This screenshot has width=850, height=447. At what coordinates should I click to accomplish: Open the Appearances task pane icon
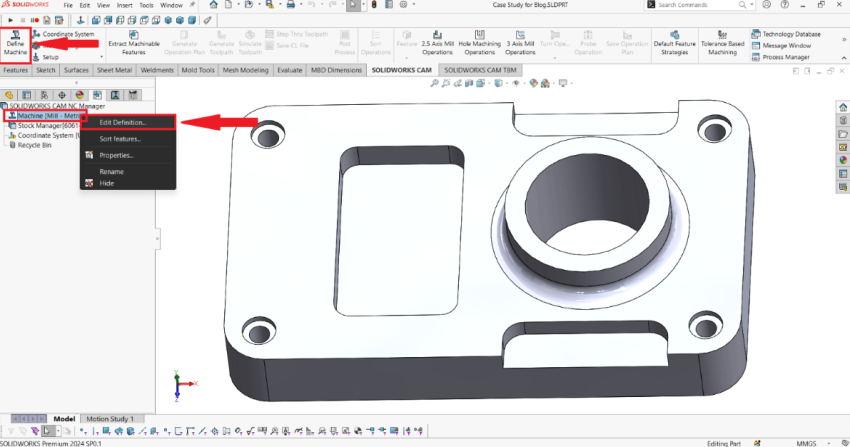coord(842,158)
